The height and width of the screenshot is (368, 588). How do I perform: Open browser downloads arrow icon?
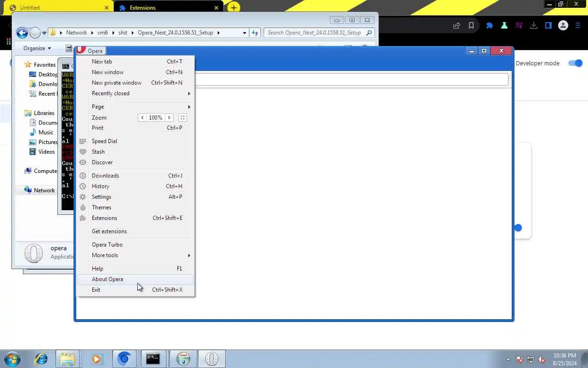(x=534, y=26)
